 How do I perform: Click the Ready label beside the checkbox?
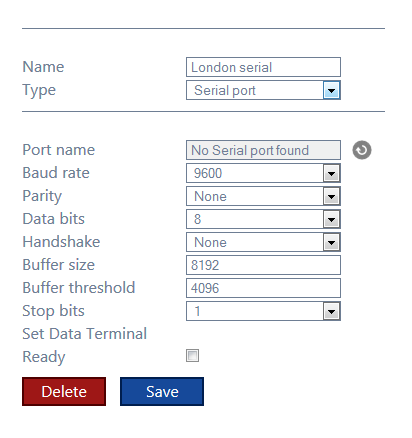coord(44,357)
